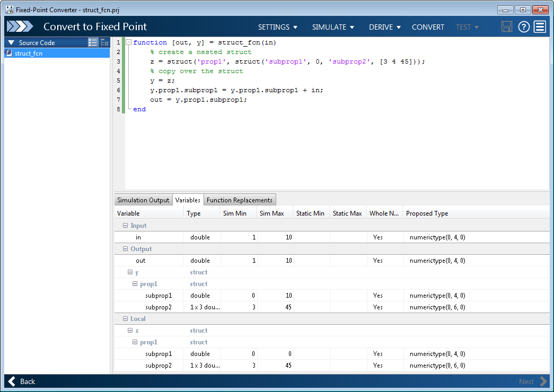Switch Source Code to tree view
Screen dimensions: 554x392
point(104,42)
